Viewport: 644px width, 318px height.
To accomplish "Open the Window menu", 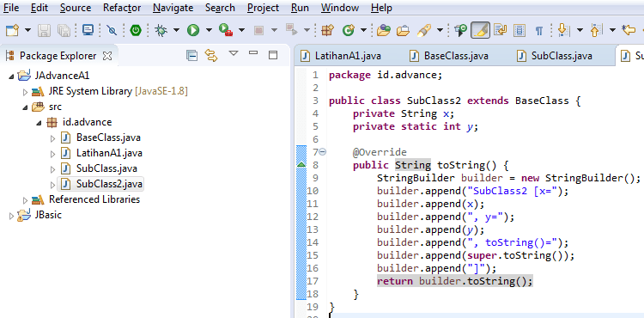I will pos(340,8).
